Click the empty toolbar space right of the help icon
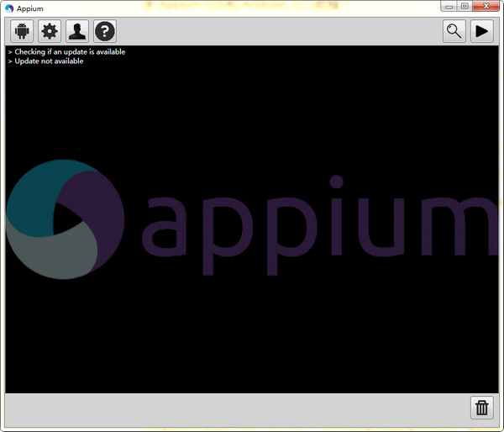 click(x=277, y=32)
